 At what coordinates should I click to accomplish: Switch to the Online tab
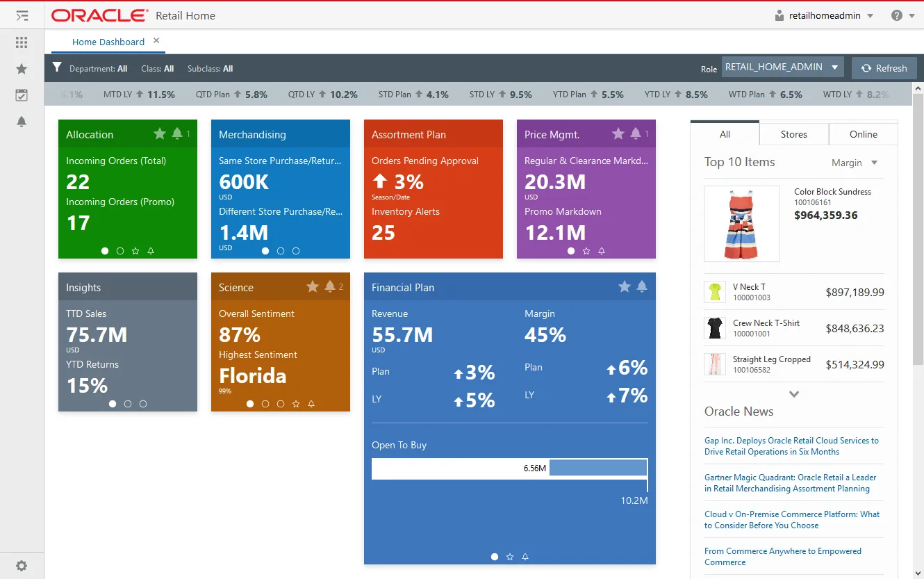(863, 134)
